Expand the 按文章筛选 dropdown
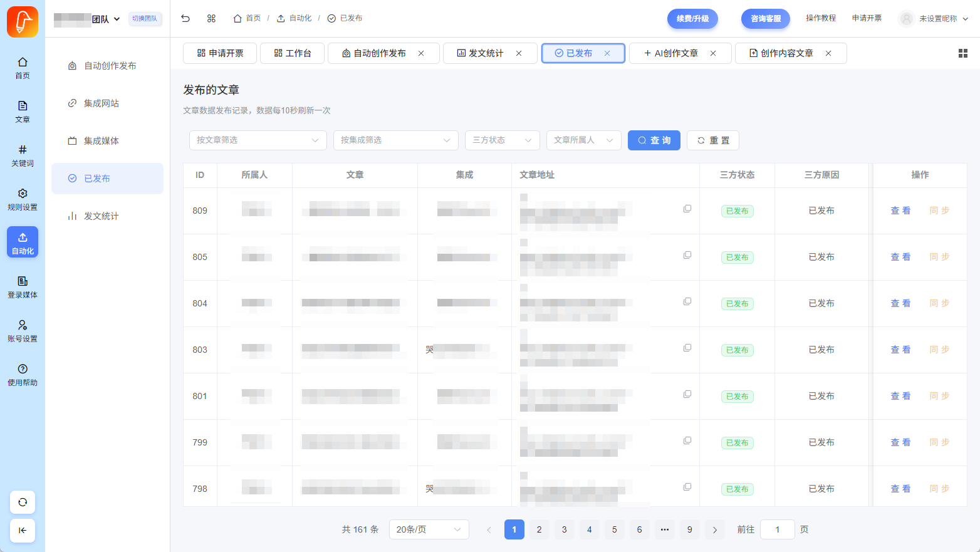This screenshot has height=552, width=980. point(258,140)
